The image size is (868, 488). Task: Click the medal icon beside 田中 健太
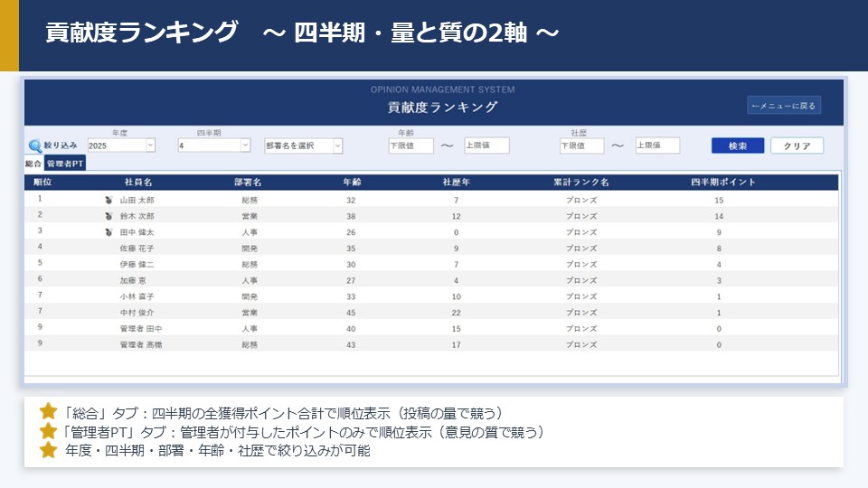pyautogui.click(x=108, y=232)
